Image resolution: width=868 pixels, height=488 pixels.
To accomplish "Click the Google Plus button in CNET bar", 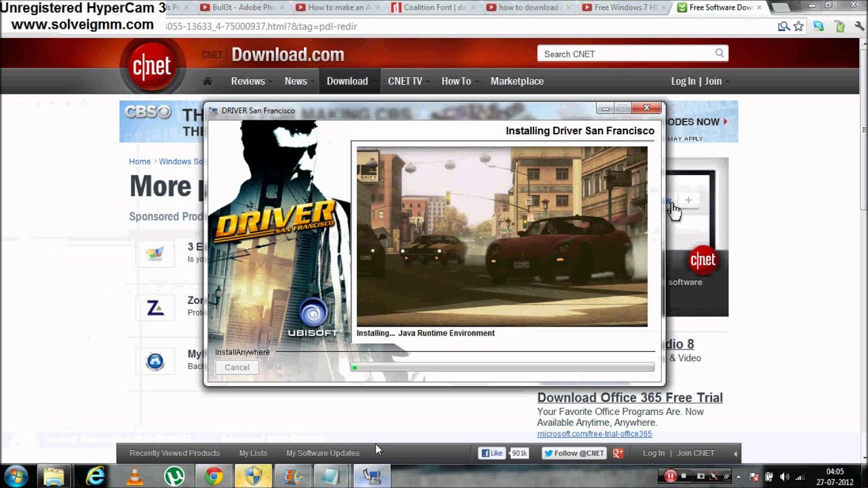I will 618,453.
